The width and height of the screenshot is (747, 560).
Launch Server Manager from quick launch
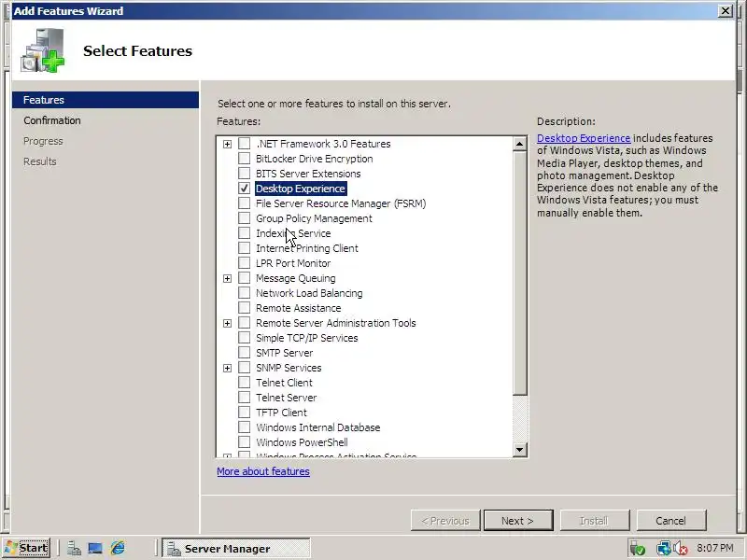tap(74, 549)
